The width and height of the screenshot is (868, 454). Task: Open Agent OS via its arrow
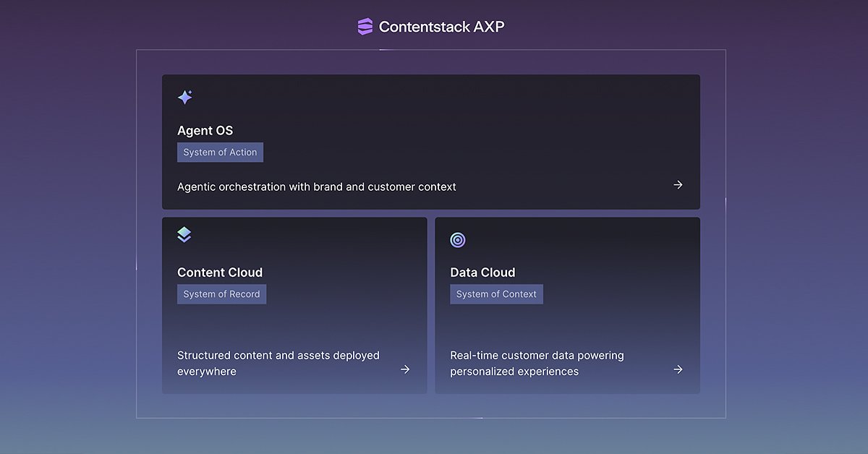click(x=678, y=185)
